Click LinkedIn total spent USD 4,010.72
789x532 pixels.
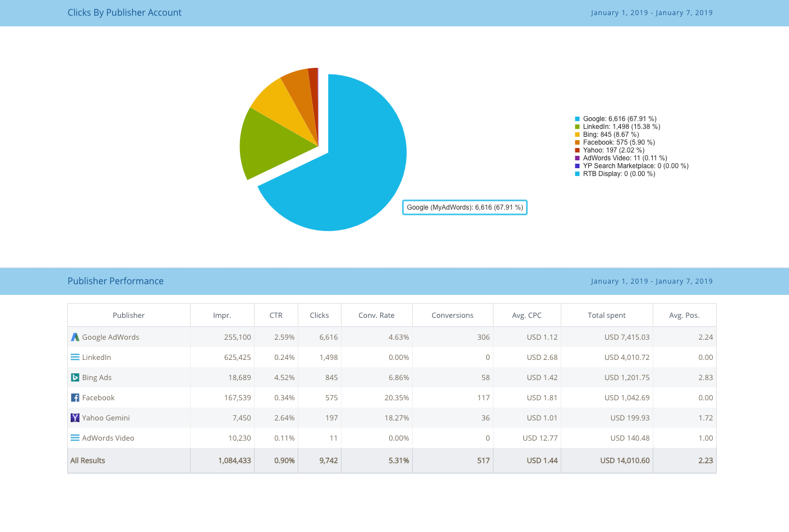tap(627, 357)
